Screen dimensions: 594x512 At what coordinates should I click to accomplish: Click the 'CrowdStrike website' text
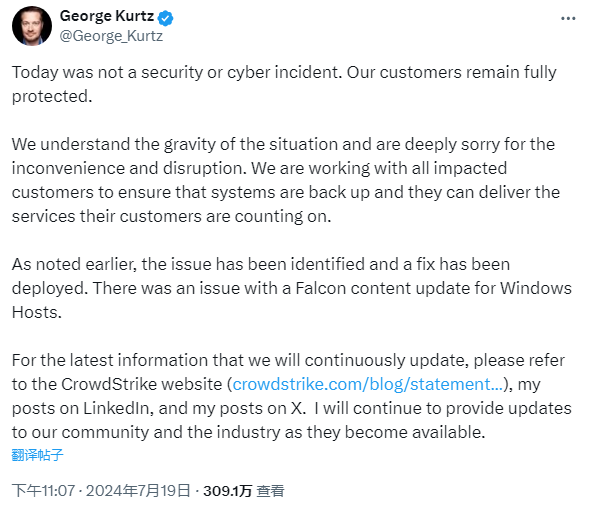point(142,384)
